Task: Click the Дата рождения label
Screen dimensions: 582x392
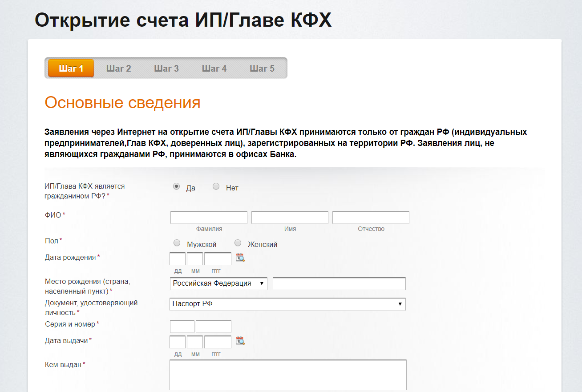Action: pos(70,257)
